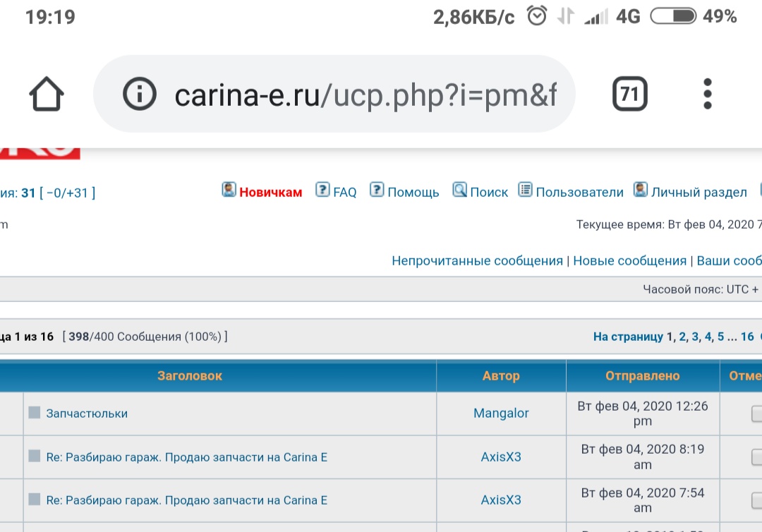This screenshot has height=532, width=762.
Task: Open AxisX3's profile from the 8:19 am message
Action: point(501,457)
